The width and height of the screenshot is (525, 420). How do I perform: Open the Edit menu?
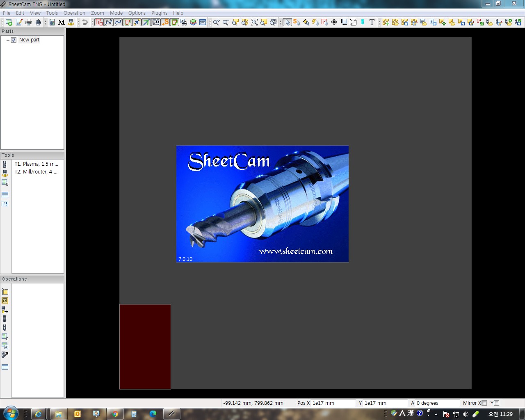20,13
